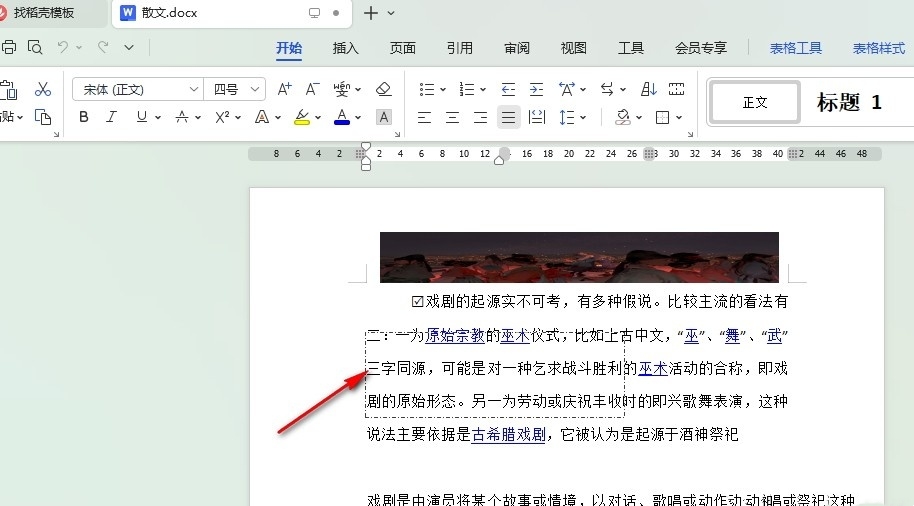This screenshot has width=914, height=506.
Task: Open bullet list dropdown arrow
Action: 443,90
